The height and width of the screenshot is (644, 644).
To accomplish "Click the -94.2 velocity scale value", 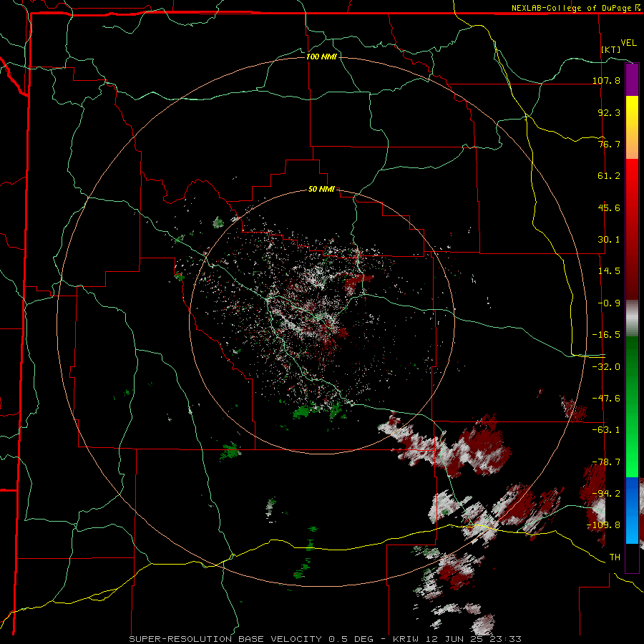I will tap(606, 494).
